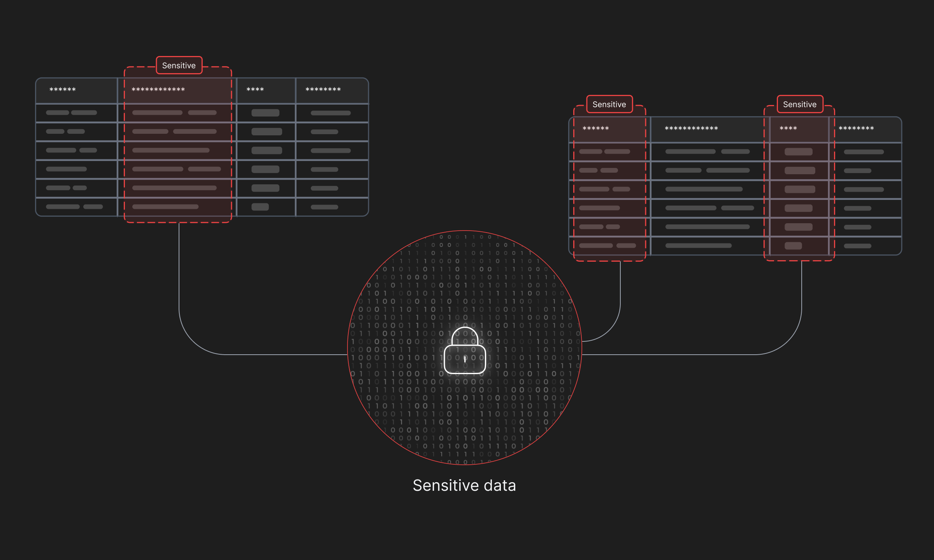
Task: Click Sensitive label on right table's first column
Action: (x=609, y=104)
